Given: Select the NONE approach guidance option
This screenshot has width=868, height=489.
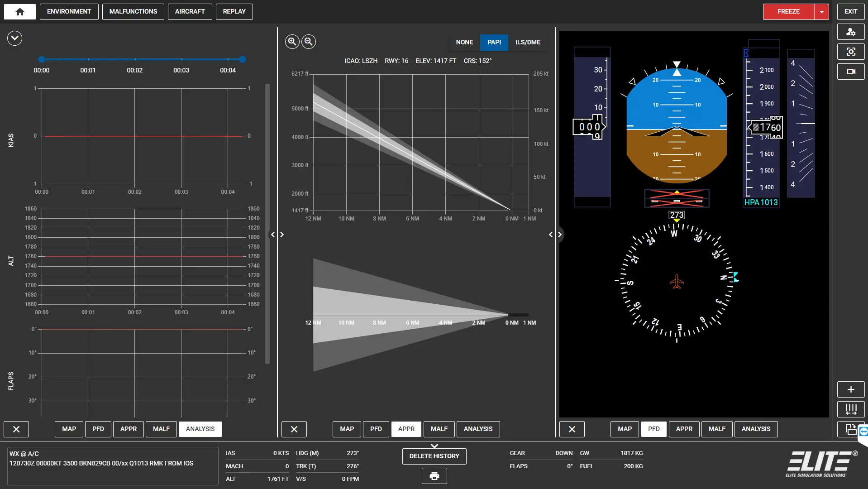Looking at the screenshot, I should pyautogui.click(x=464, y=42).
